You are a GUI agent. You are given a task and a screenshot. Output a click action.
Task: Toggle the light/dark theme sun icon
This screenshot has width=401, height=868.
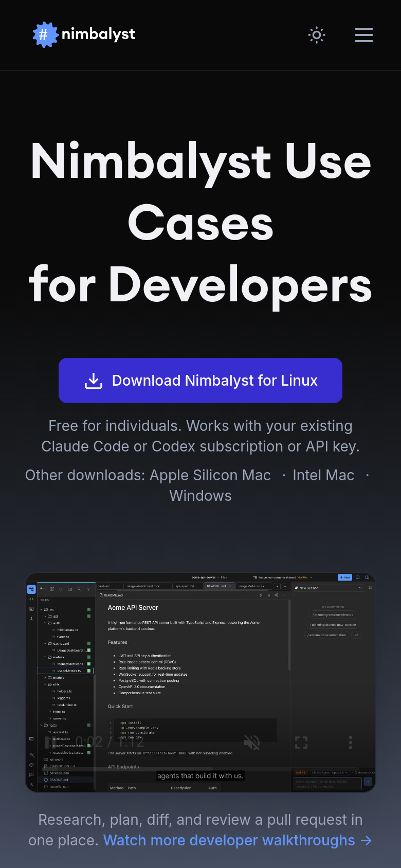(x=317, y=35)
